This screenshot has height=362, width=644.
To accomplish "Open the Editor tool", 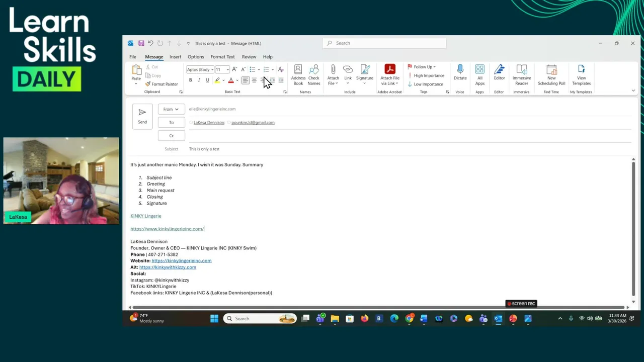I will point(499,72).
